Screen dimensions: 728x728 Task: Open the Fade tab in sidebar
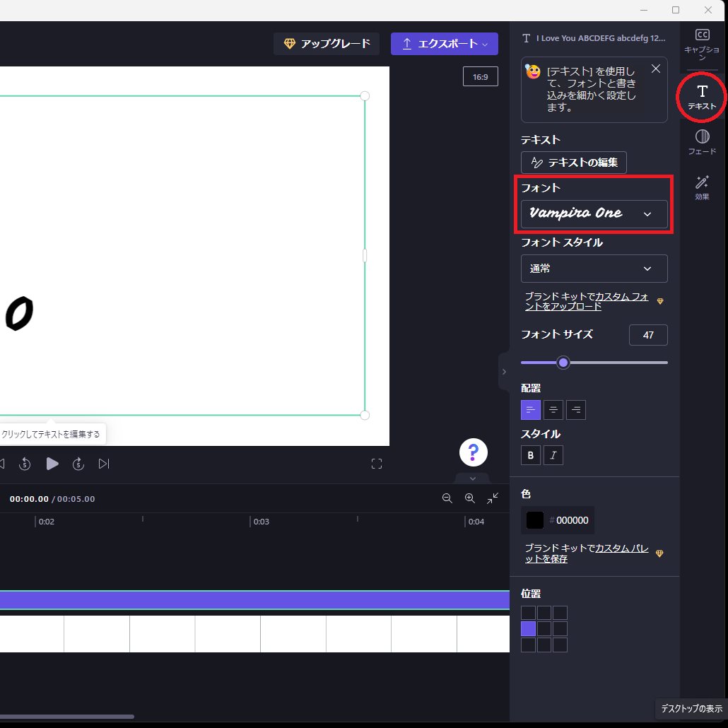pyautogui.click(x=702, y=142)
